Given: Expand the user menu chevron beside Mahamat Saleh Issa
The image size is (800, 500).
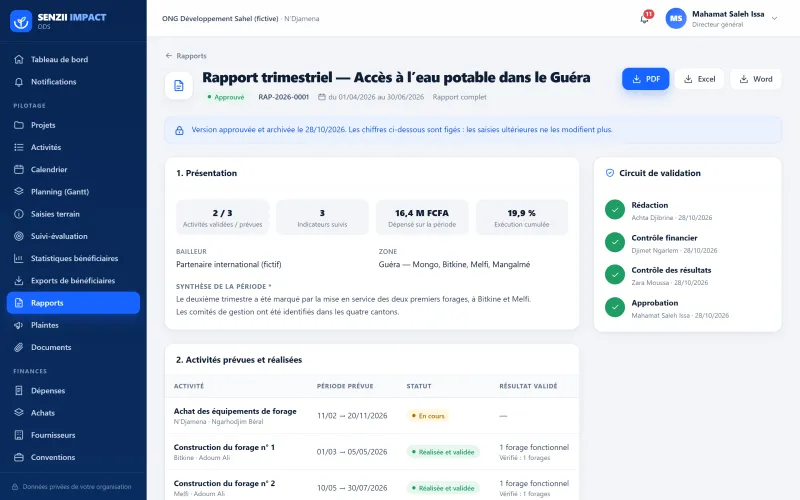Looking at the screenshot, I should [x=774, y=18].
